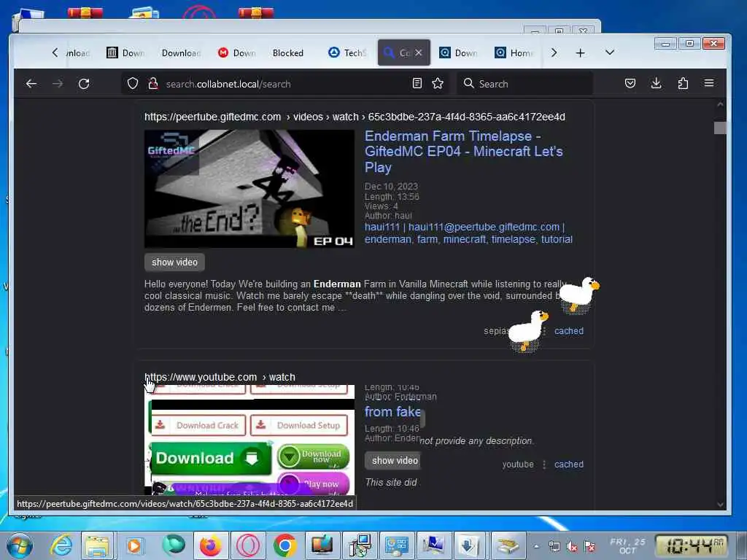Bookmark this page with the star icon
The width and height of the screenshot is (747, 560).
click(x=438, y=84)
